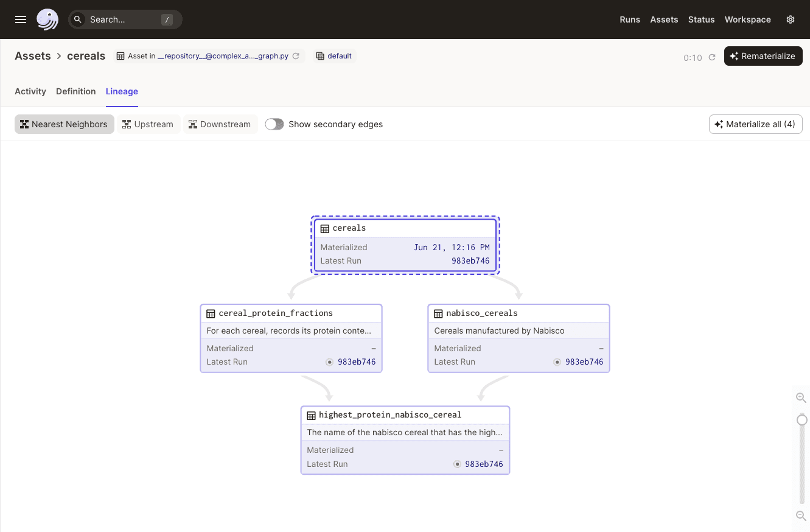
Task: Reload the repository location icon
Action: (296, 56)
